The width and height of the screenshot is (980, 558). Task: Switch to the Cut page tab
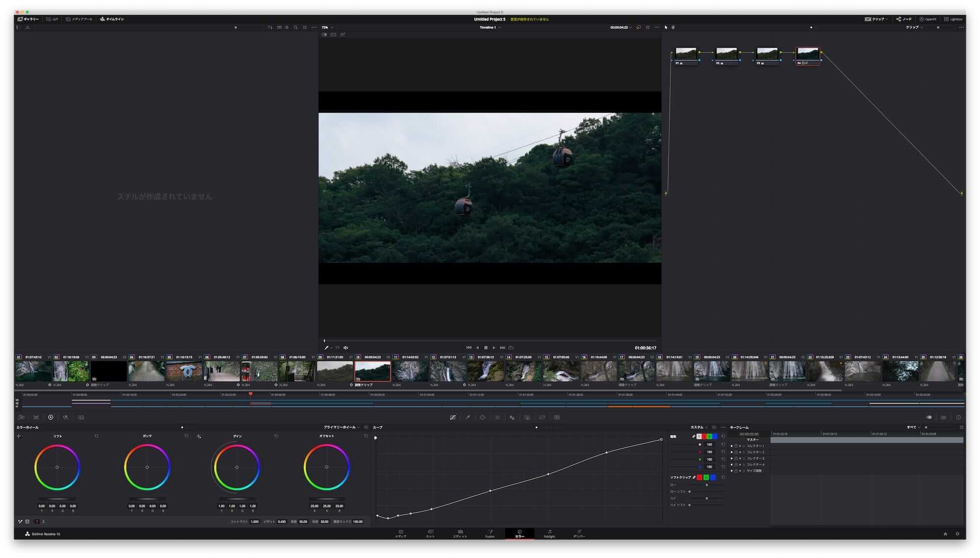(430, 533)
